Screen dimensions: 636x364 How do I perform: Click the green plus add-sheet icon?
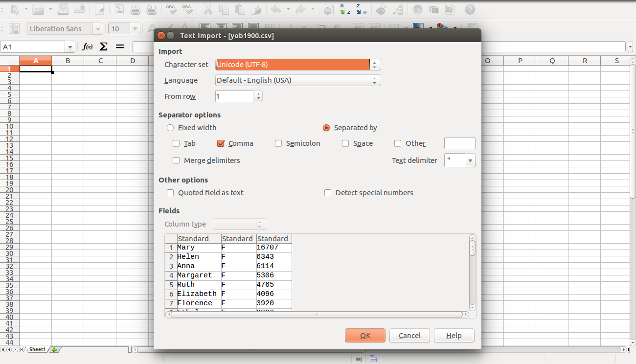click(x=54, y=349)
